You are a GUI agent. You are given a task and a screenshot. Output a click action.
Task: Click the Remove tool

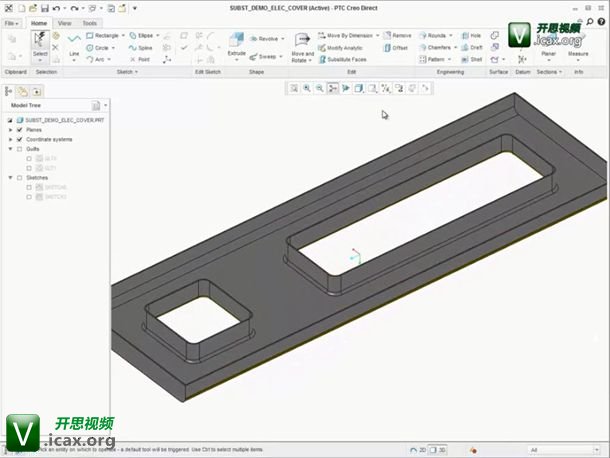click(x=397, y=35)
